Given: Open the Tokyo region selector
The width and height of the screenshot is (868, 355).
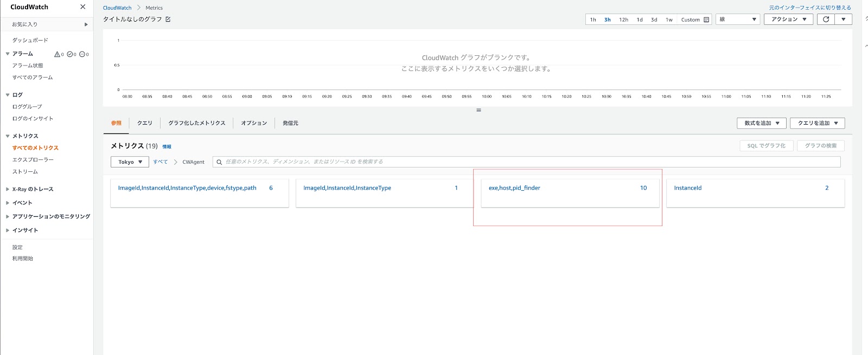Looking at the screenshot, I should tap(130, 162).
